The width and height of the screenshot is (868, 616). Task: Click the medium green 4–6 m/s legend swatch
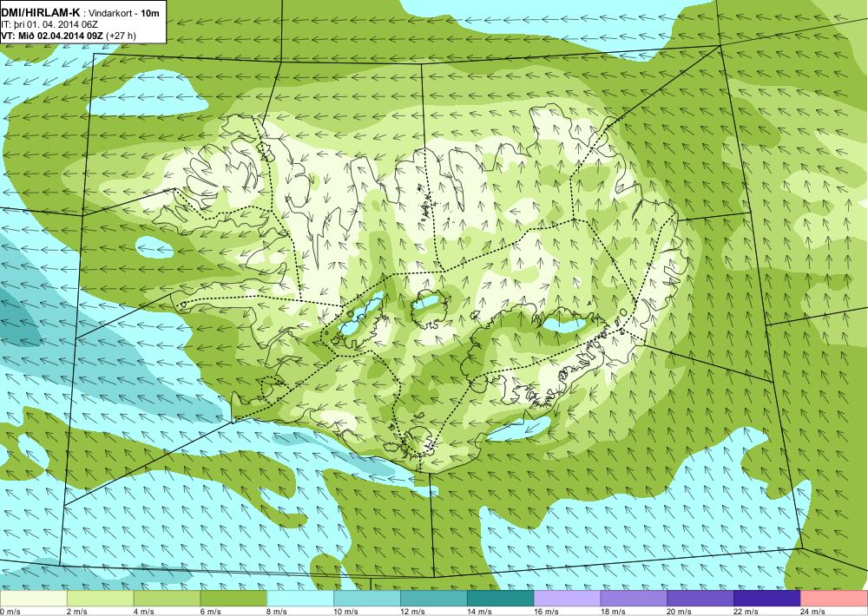click(x=168, y=599)
